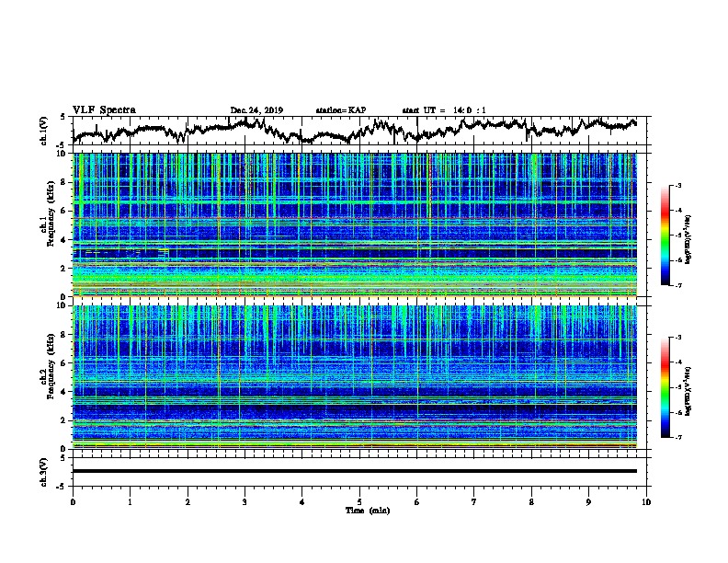
Task: Click the ch.2 spectrogram color scale bar
Action: (x=665, y=387)
